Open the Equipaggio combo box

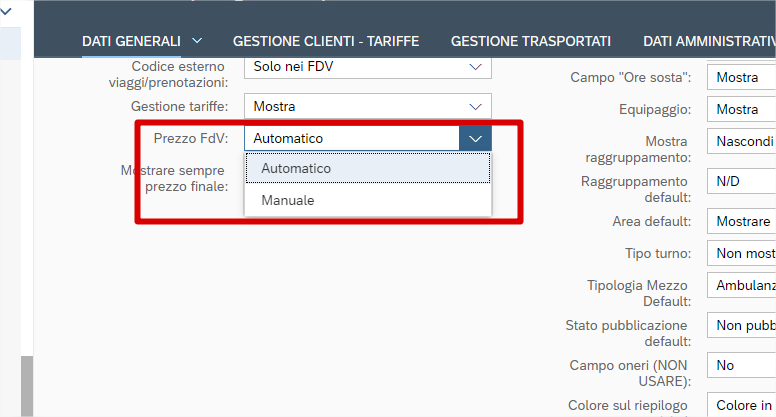pos(740,109)
